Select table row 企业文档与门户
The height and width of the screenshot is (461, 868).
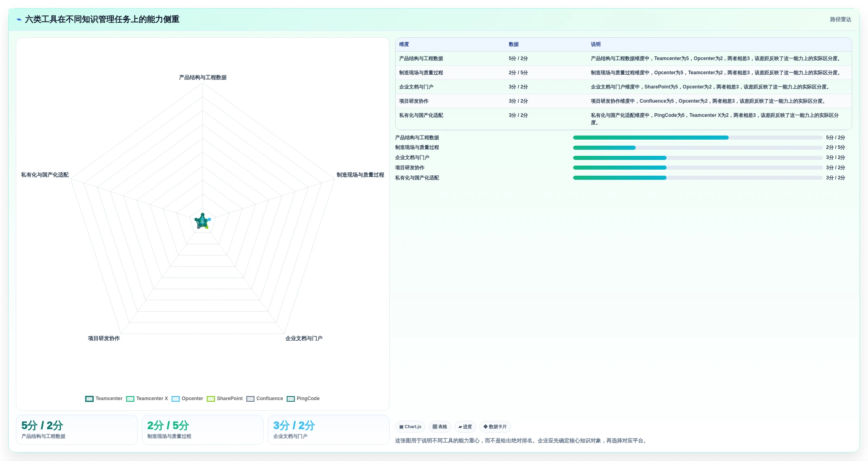[623, 87]
